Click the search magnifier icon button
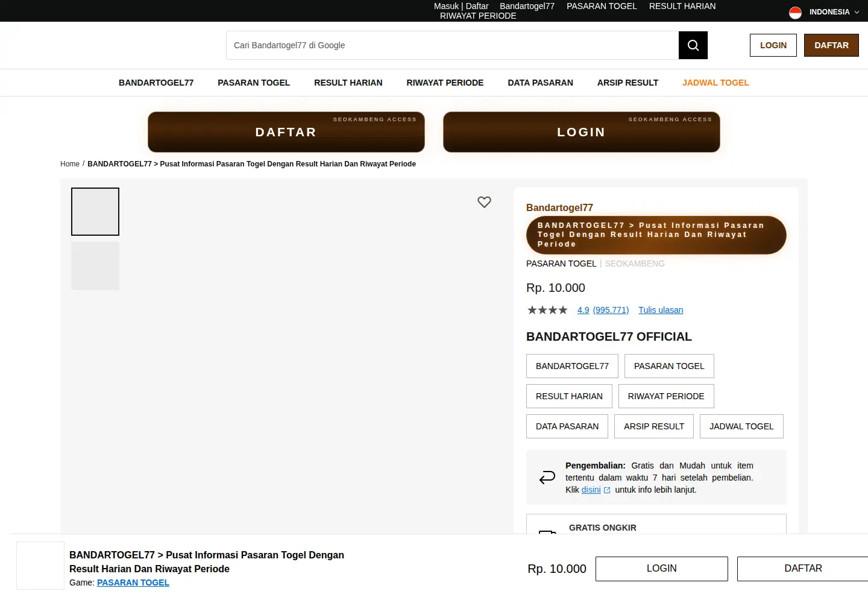Screen dimensions: 868x603 point(693,45)
